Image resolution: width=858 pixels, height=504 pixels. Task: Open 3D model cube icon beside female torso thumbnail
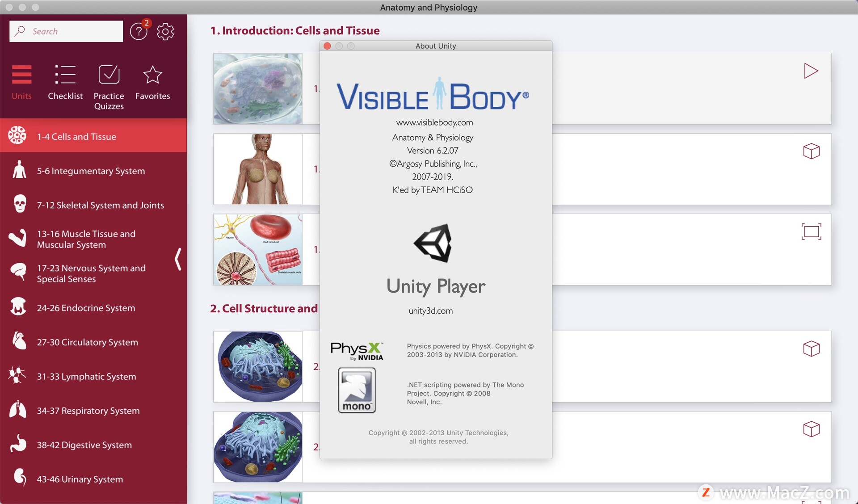[811, 151]
